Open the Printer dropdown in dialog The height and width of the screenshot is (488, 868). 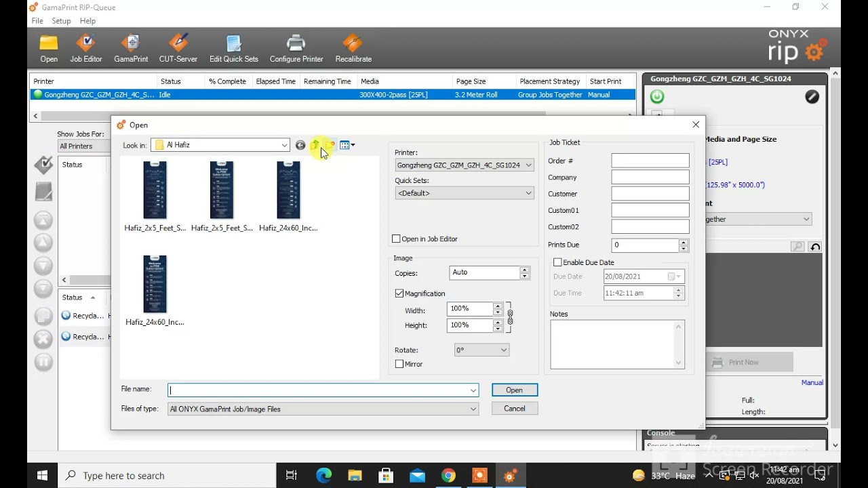point(529,165)
